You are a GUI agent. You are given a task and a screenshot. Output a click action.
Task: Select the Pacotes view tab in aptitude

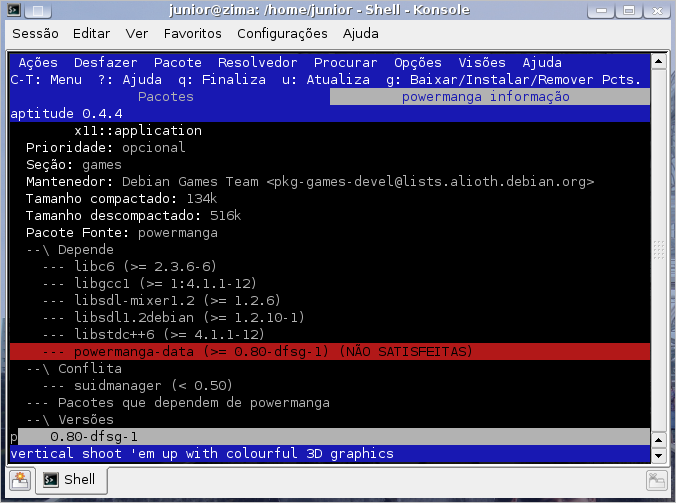[x=165, y=97]
